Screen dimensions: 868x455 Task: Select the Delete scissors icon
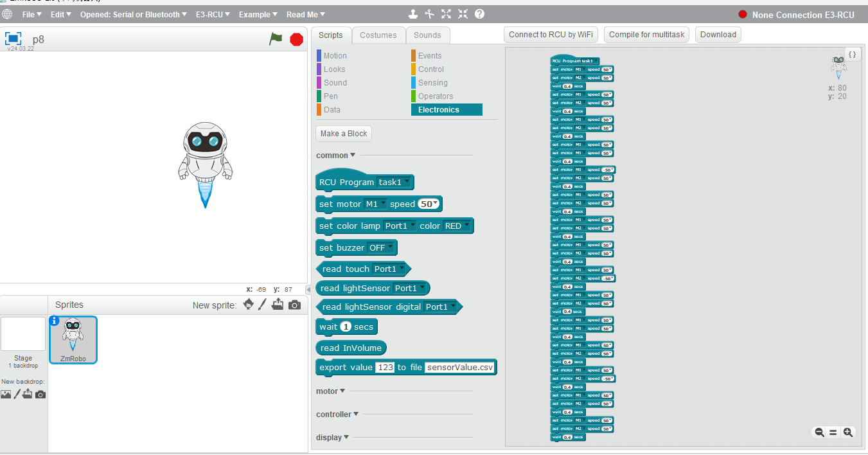[429, 14]
